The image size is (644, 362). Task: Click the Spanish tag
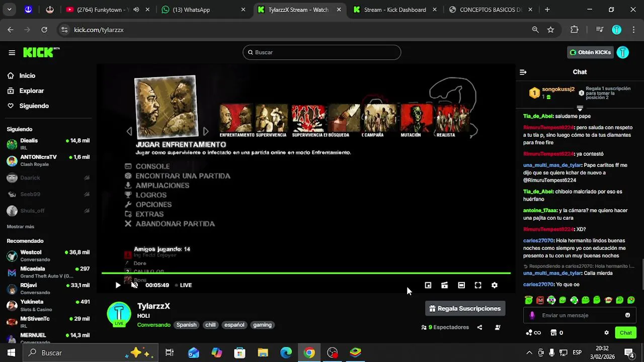pyautogui.click(x=186, y=325)
